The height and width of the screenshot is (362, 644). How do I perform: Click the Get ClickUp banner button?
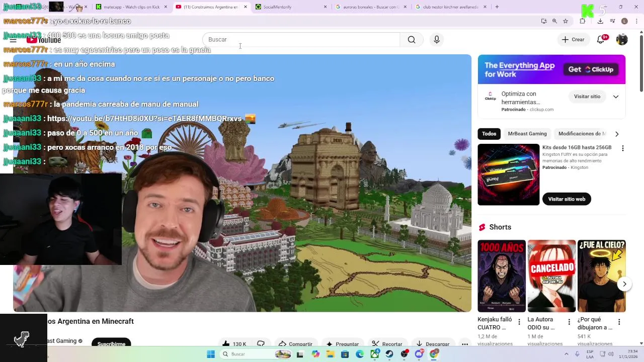tap(591, 69)
